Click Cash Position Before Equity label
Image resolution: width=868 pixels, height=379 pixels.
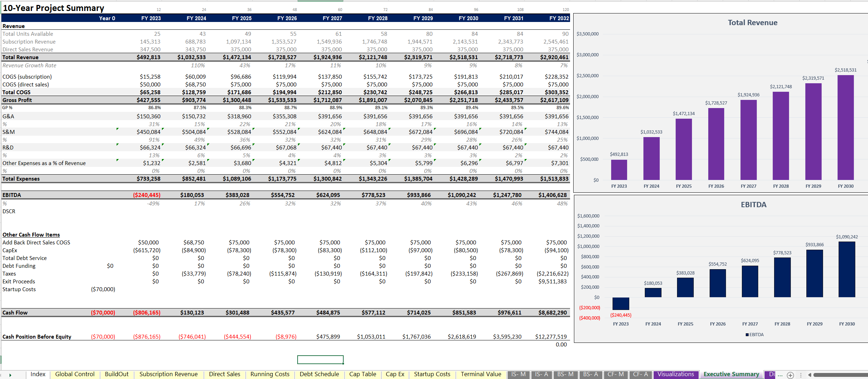pyautogui.click(x=37, y=337)
